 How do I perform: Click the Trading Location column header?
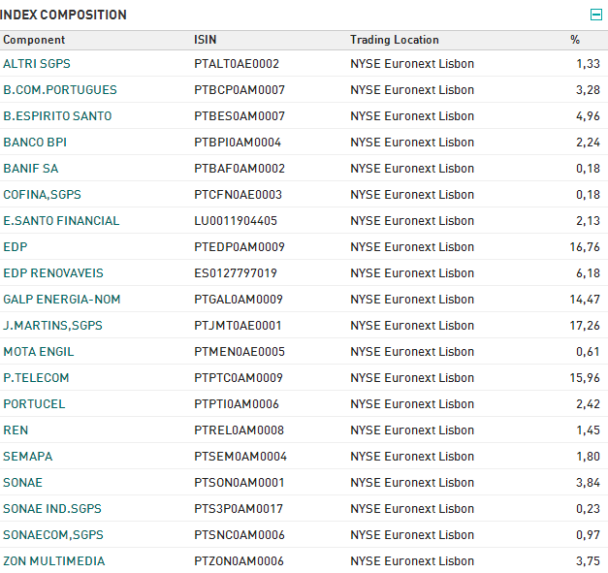click(395, 40)
